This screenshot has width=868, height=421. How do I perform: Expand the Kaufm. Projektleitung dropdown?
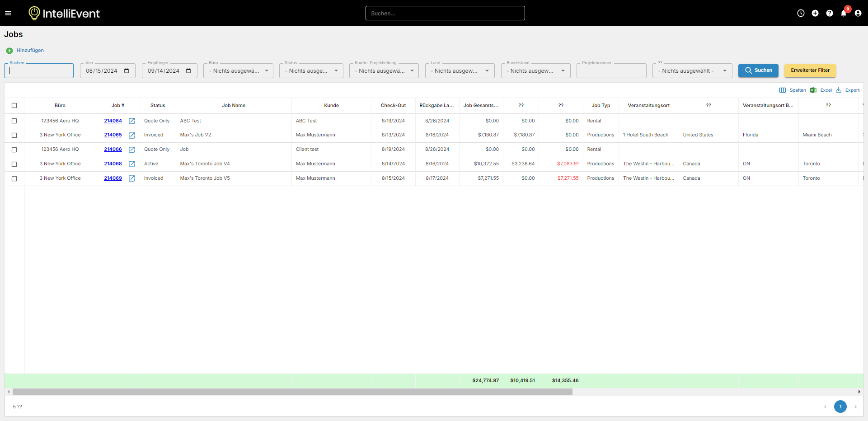click(384, 71)
